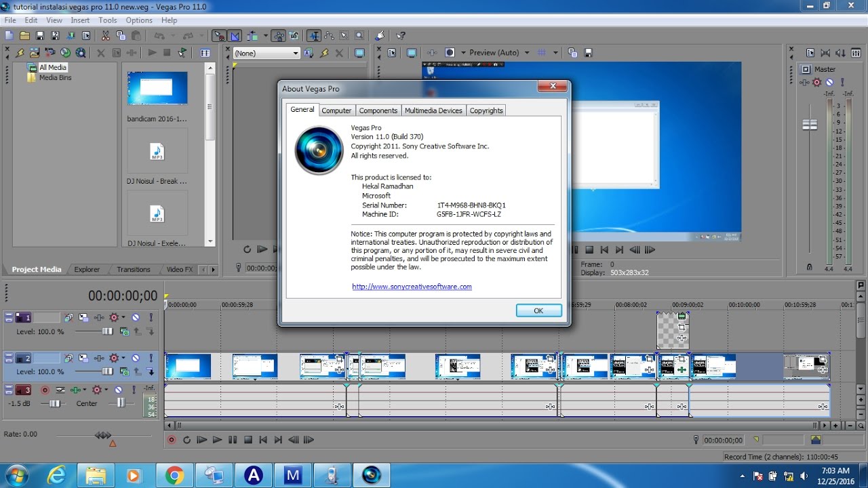
Task: Solo track 1 with the exclamation icon
Action: tap(151, 317)
